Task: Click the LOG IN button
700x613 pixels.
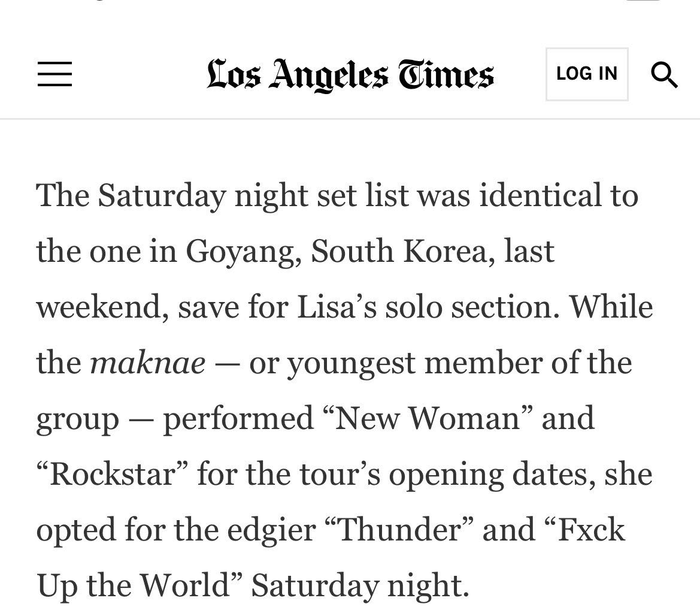Action: tap(587, 74)
